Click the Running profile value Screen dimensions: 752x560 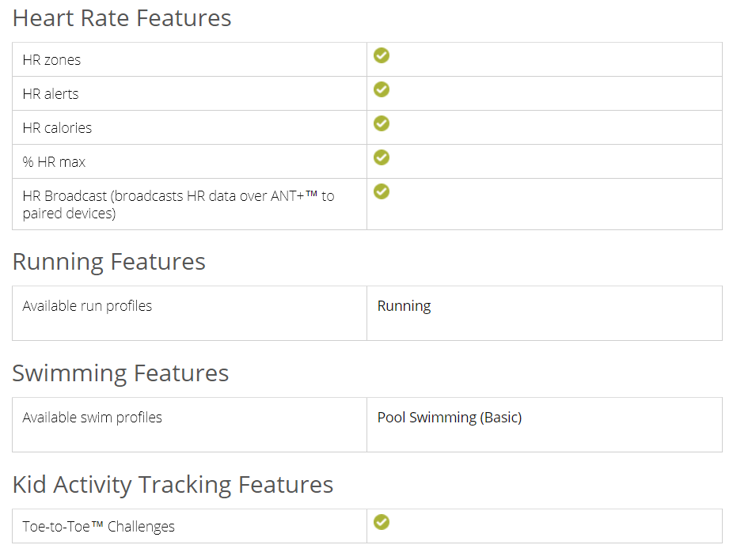(404, 306)
